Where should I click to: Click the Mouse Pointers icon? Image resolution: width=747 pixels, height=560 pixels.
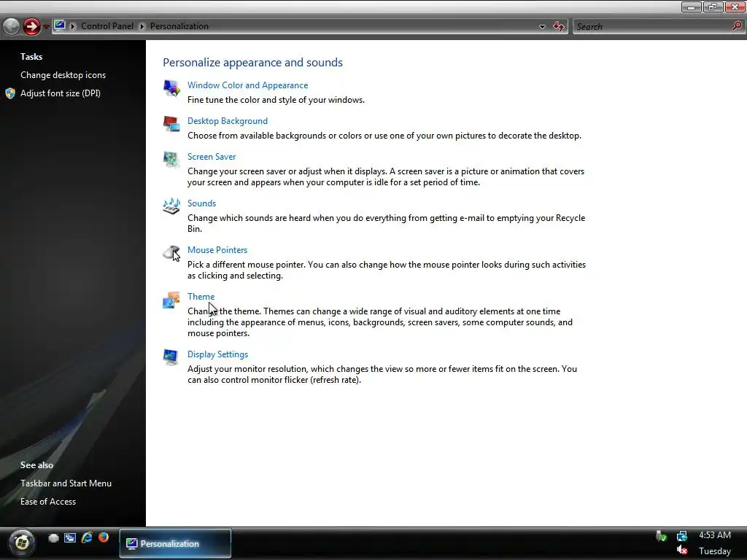click(x=171, y=253)
